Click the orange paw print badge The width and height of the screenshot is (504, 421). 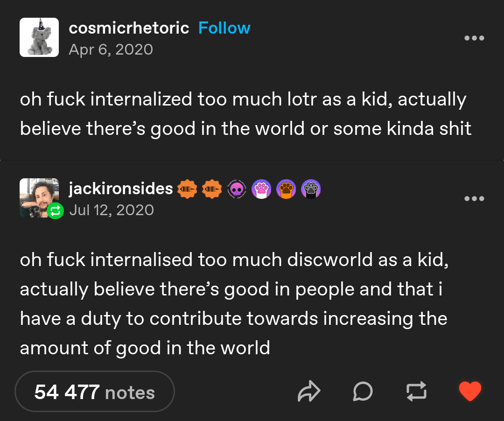[x=286, y=189]
